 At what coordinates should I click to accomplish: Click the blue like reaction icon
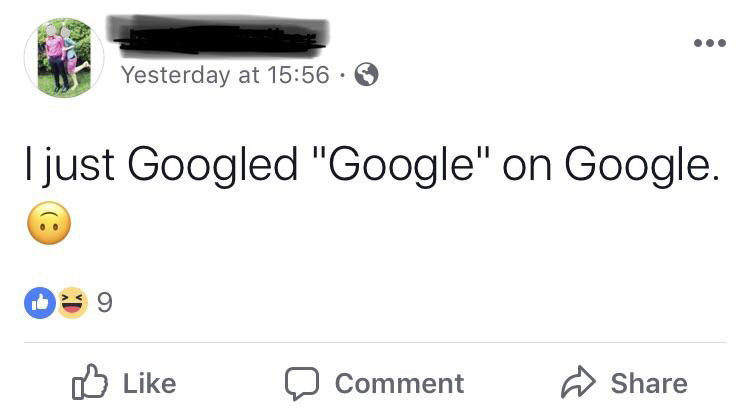click(x=41, y=304)
